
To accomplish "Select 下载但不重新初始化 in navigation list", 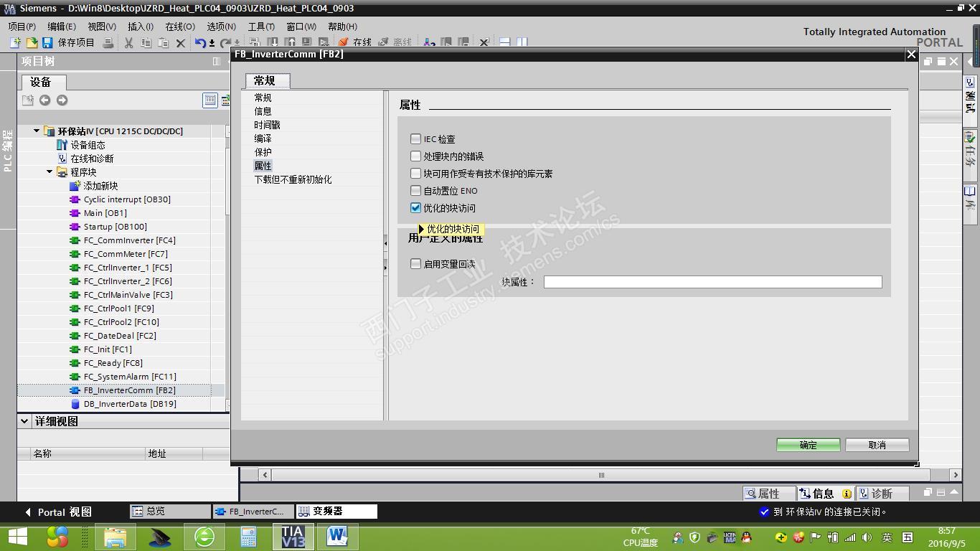I will click(x=293, y=179).
